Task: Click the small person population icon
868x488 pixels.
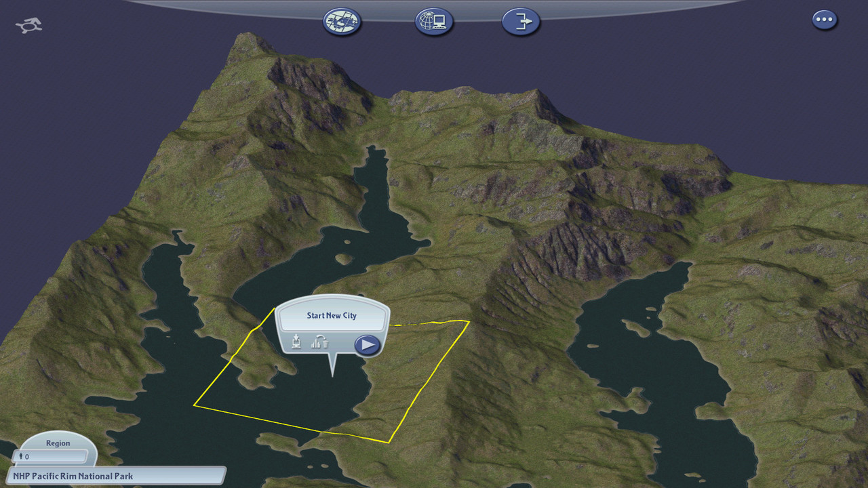Action: coord(21,456)
